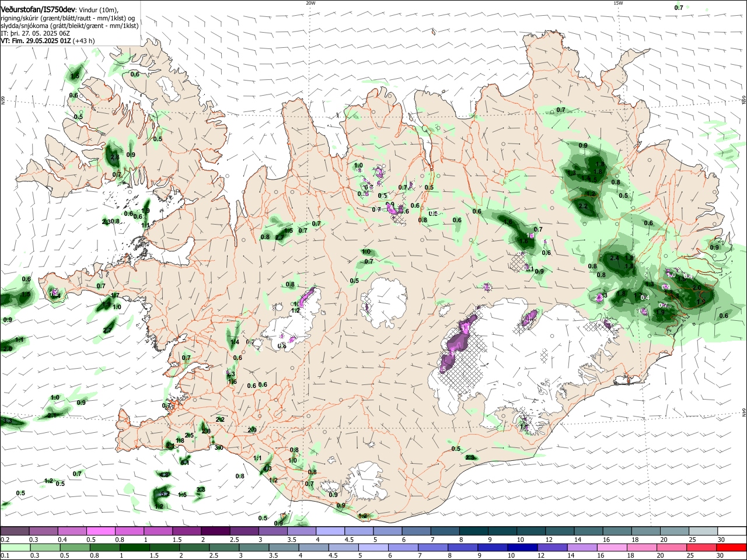Select the 0.3 swatch in upper snow legend

[43, 531]
